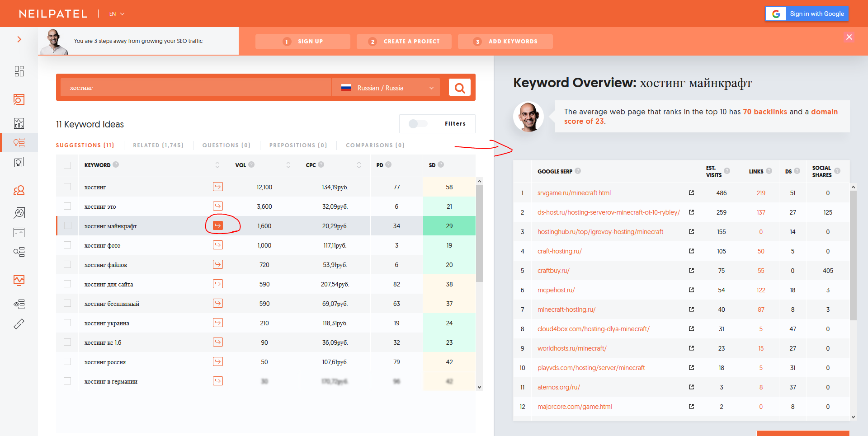Click overview arrow for хостинг майнкрафт

pos(218,225)
